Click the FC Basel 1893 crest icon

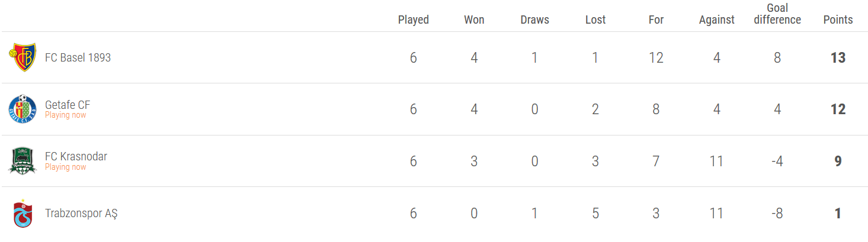[x=23, y=57]
